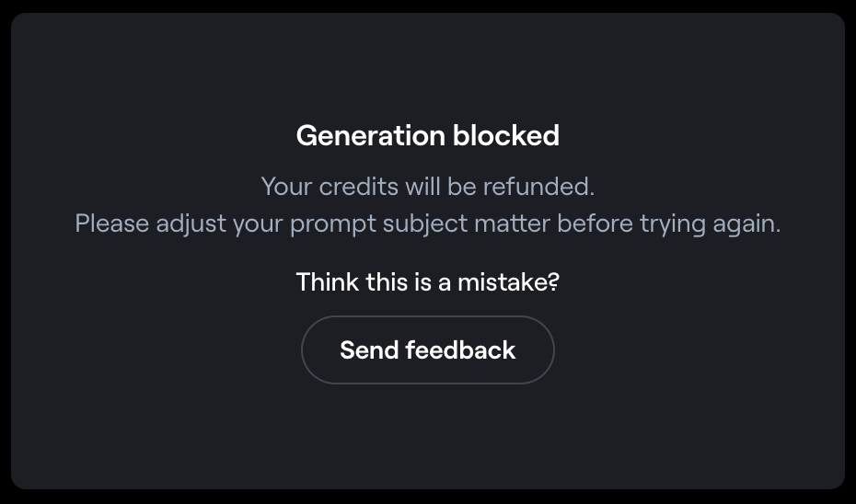Click the word "Your" in the refund notice
Screen dimensions: 856x504
286,187
